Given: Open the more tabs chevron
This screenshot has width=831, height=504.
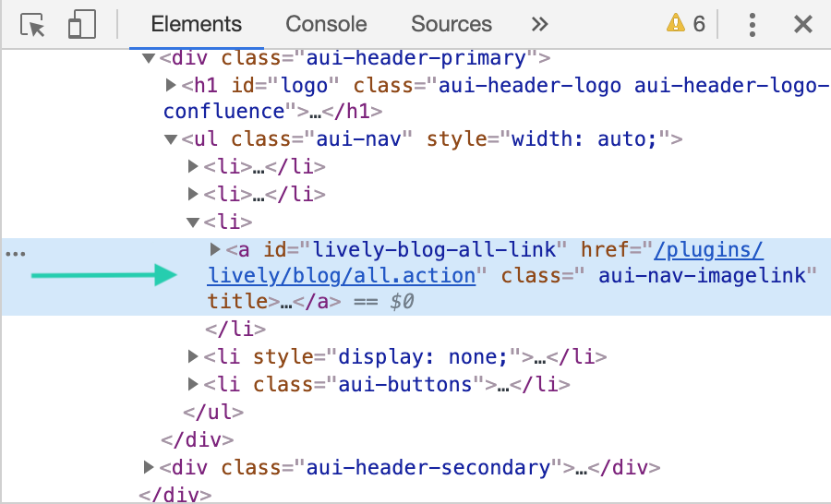Looking at the screenshot, I should point(540,25).
